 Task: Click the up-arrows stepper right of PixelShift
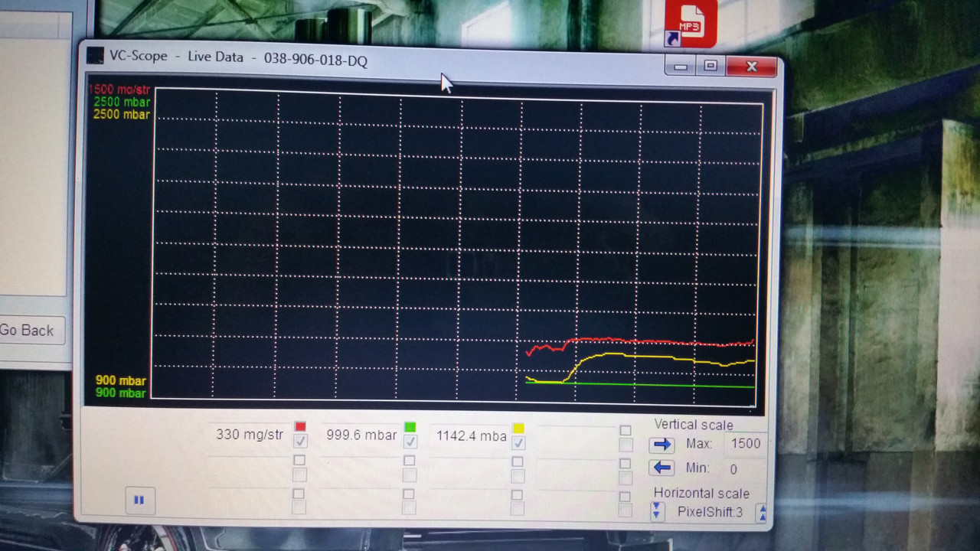(x=762, y=513)
